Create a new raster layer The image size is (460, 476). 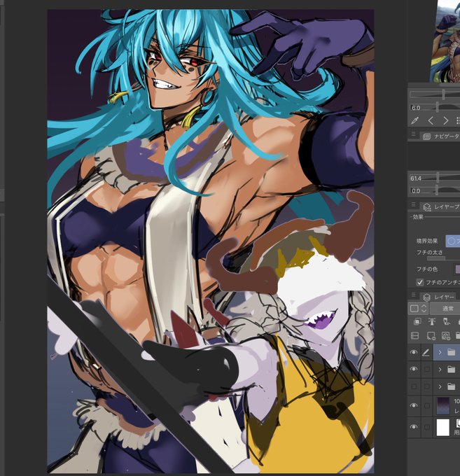click(x=431, y=336)
